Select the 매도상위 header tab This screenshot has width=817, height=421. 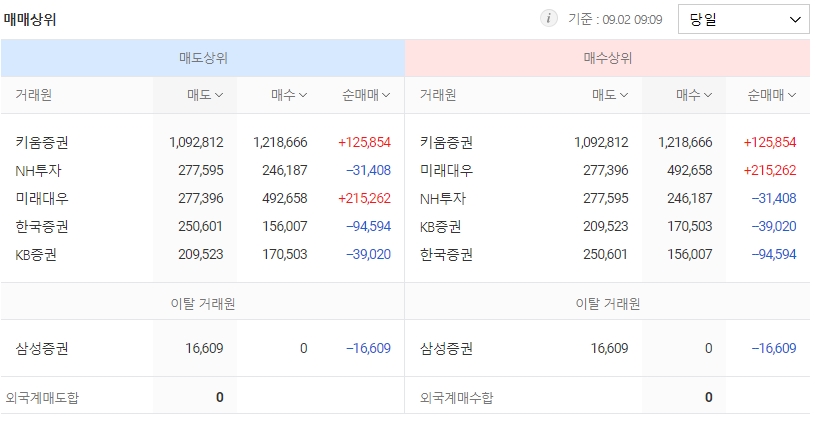203,58
